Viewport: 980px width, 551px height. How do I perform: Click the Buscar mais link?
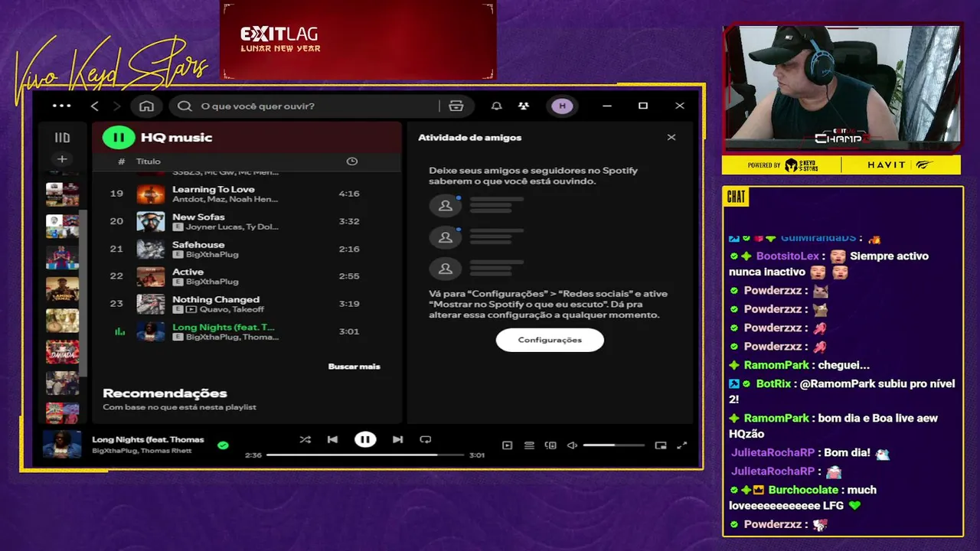coord(354,367)
